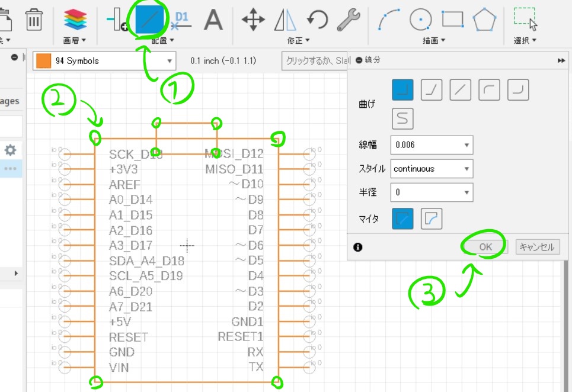Click the VIN pin label
572x392 pixels.
pyautogui.click(x=119, y=368)
